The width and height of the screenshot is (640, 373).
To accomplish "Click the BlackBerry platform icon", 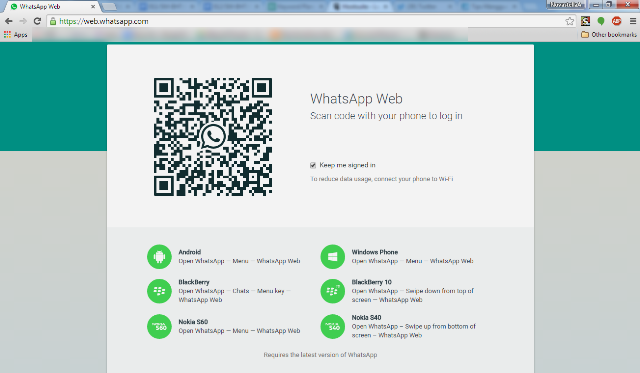I will [x=159, y=291].
